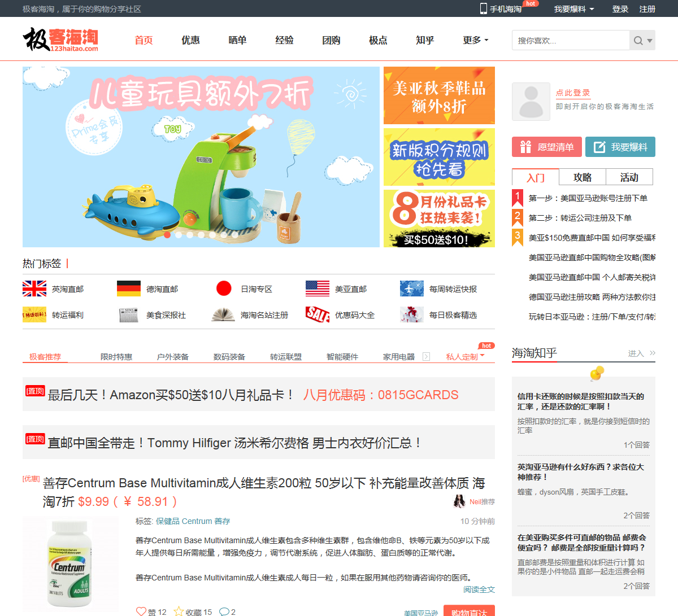The height and width of the screenshot is (616, 678).
Task: Open the 转运福利 tag icon
Action: [34, 314]
